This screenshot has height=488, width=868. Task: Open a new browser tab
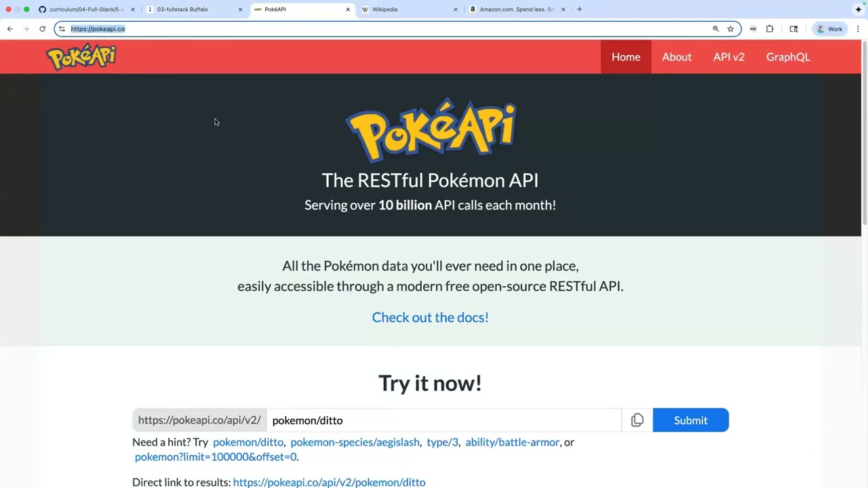(x=579, y=9)
